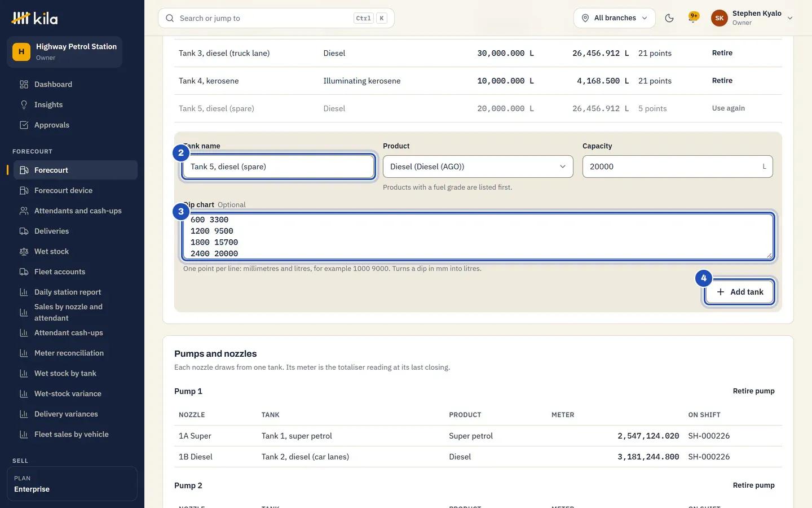Click the Wet stock scale icon

(x=24, y=252)
